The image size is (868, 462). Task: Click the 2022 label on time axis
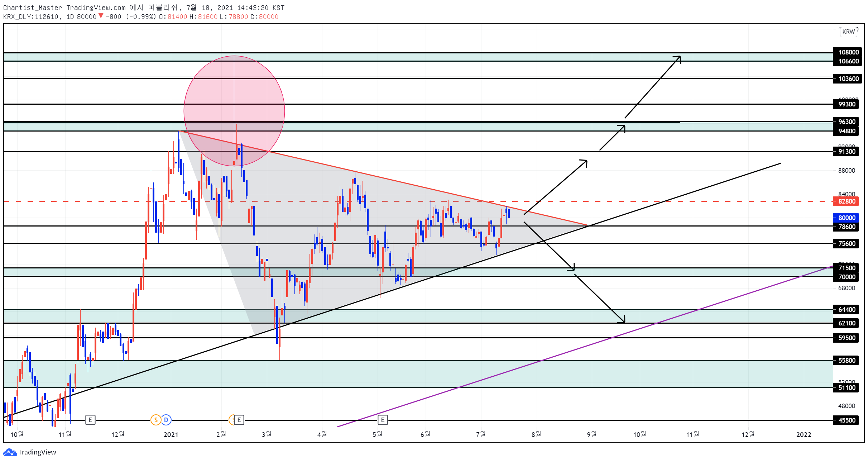click(804, 435)
